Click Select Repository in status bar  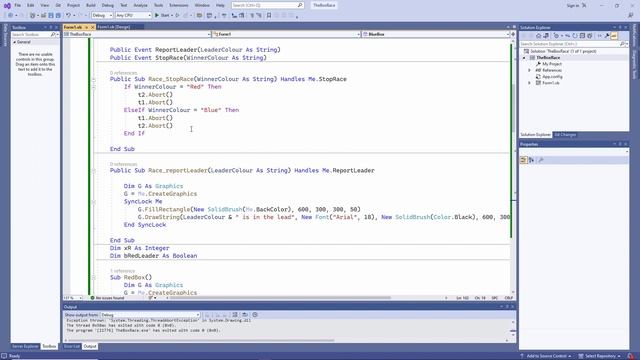[x=600, y=356]
